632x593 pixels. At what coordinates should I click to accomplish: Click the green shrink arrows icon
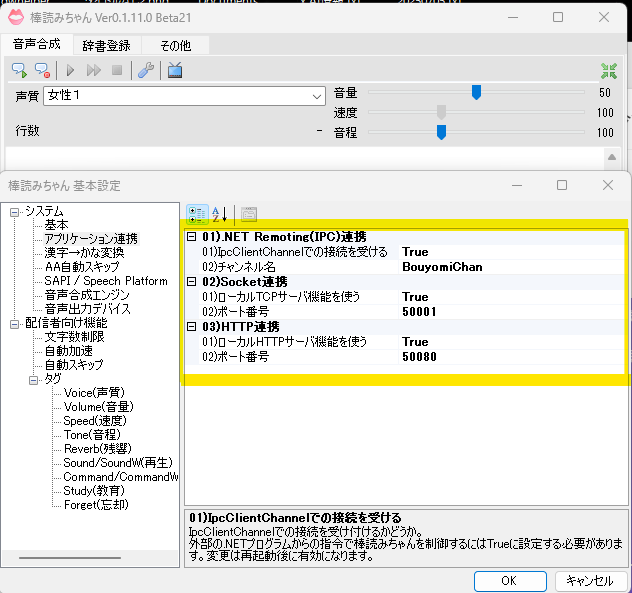(x=609, y=70)
